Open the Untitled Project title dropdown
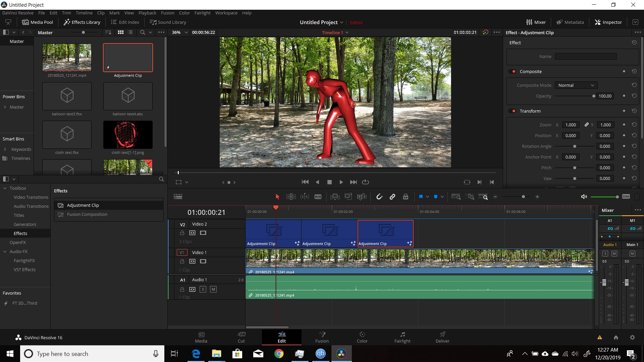 pos(321,22)
